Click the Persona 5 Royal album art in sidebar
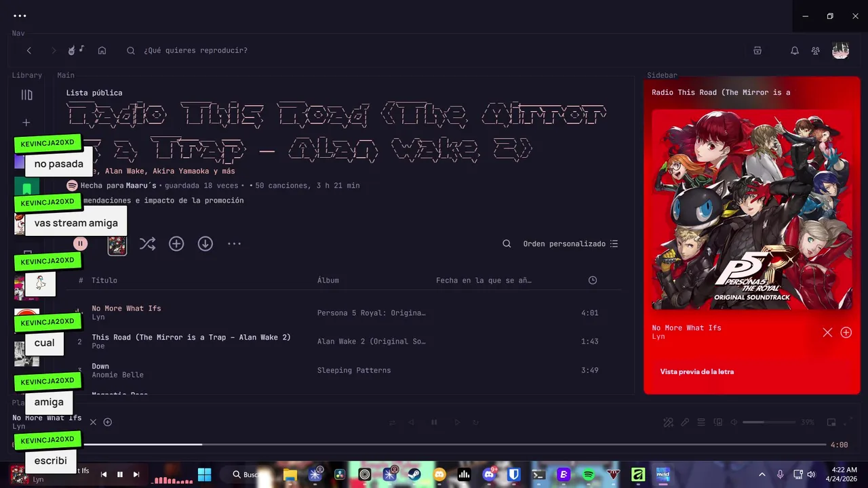Screen dimensions: 868x488 (x=751, y=209)
